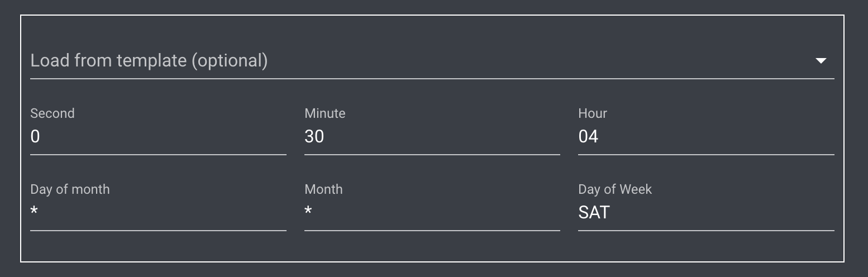
Task: Click the "Second" field label
Action: click(x=53, y=113)
